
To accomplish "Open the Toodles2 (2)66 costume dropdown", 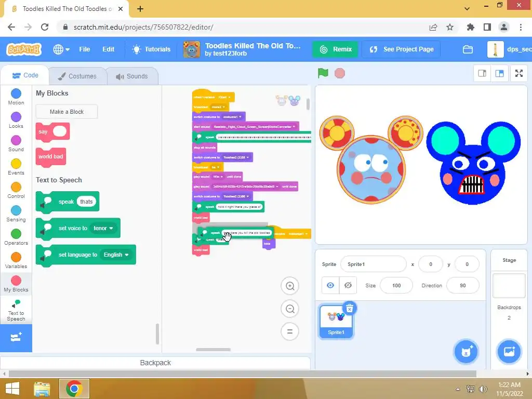I will coord(236,196).
